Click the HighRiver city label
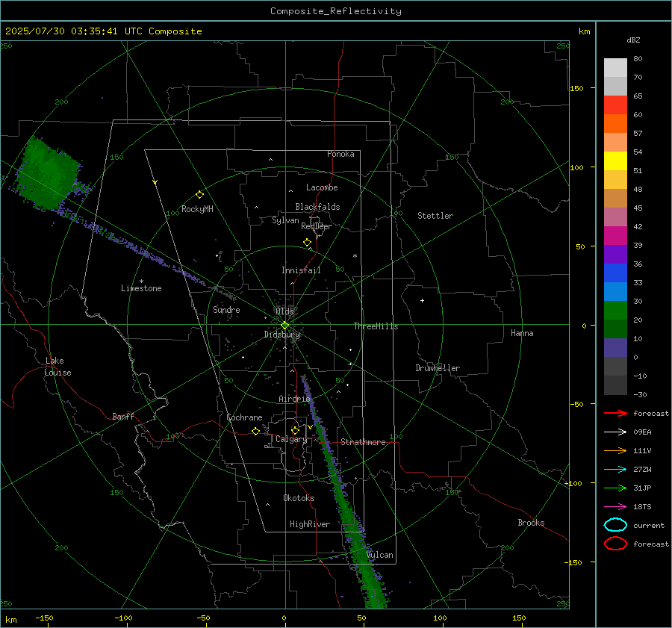Image resolution: width=672 pixels, height=628 pixels. pos(310,524)
